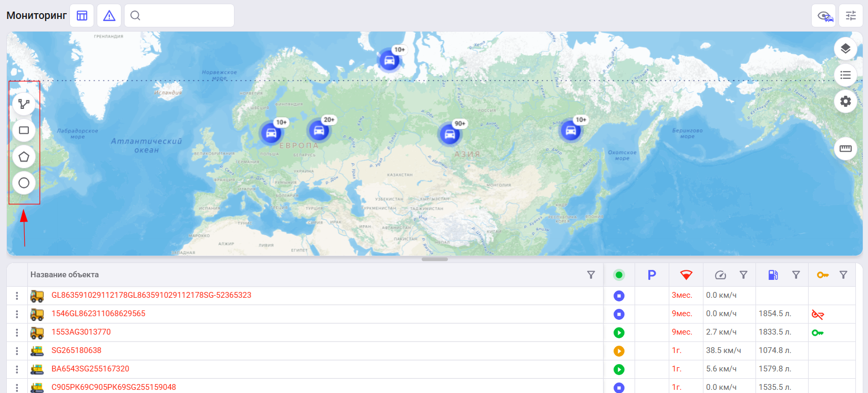Activate the ruler measurement tool
Viewport: 868px width, 393px height.
(x=845, y=148)
